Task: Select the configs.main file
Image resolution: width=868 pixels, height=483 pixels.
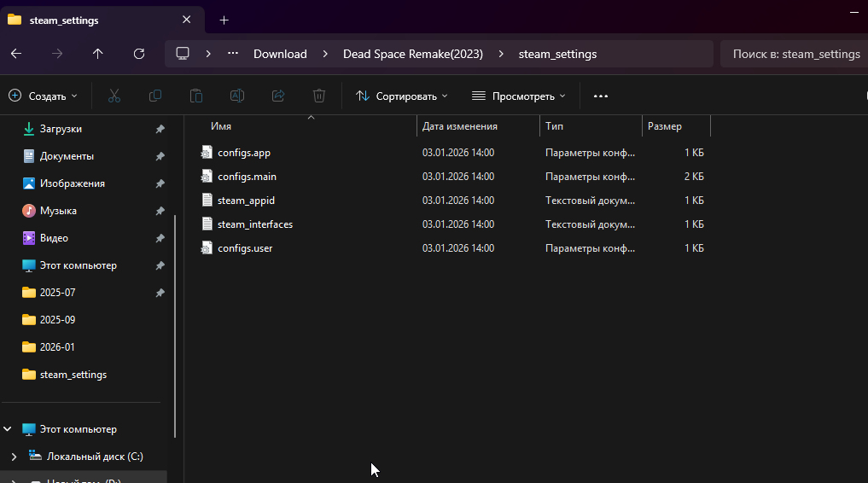Action: pos(247,177)
